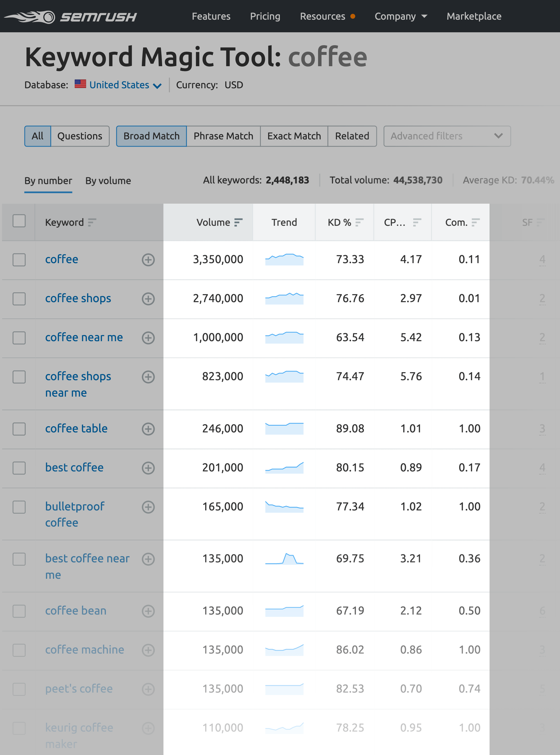Screen dimensions: 560x755
Task: Check the 'best coffee' row checkbox
Action: [19, 468]
